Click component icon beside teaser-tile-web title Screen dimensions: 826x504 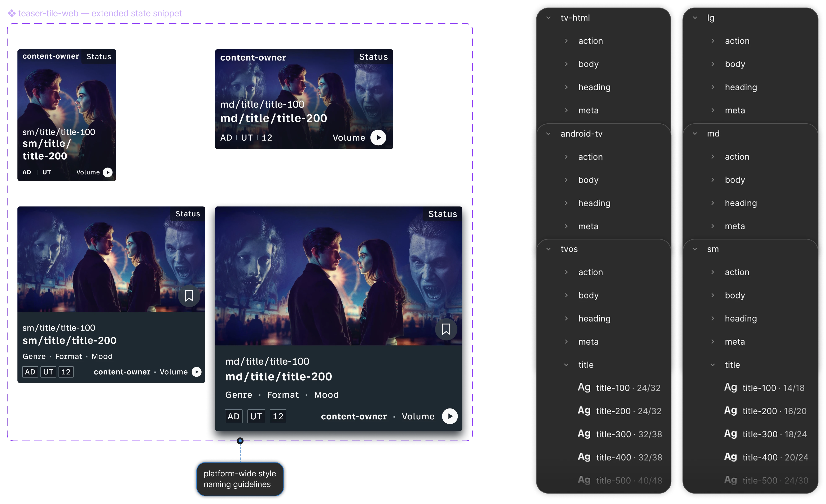coord(12,13)
